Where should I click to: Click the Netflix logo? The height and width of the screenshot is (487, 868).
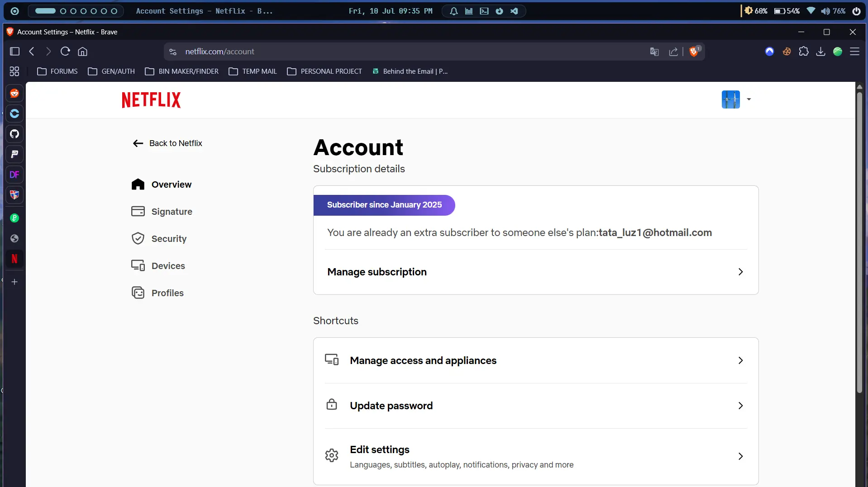(151, 100)
